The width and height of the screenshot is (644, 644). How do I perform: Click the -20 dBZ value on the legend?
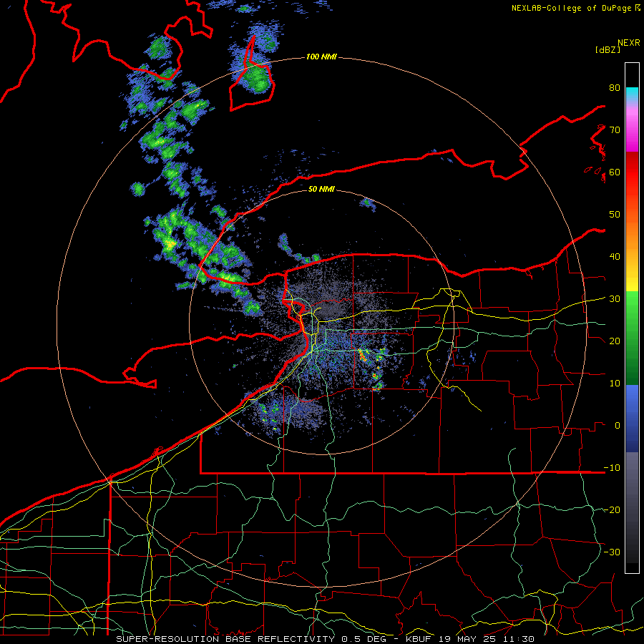(x=612, y=509)
